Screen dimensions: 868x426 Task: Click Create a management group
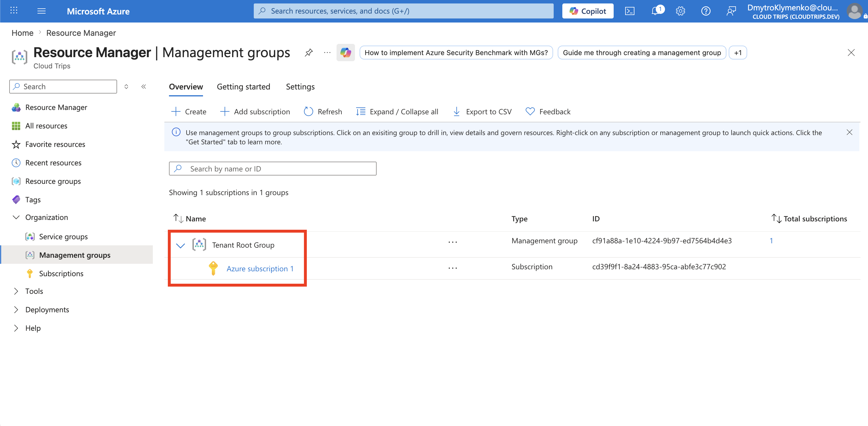tap(189, 112)
